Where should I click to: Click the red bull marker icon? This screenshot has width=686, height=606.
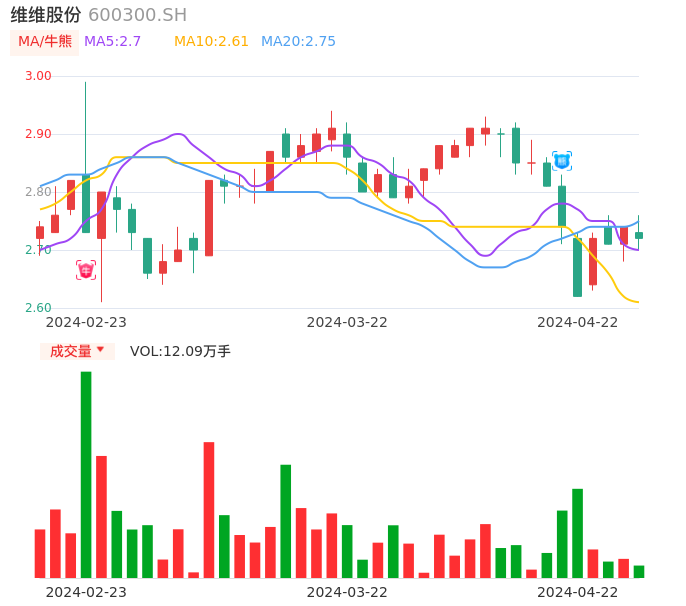[x=86, y=270]
